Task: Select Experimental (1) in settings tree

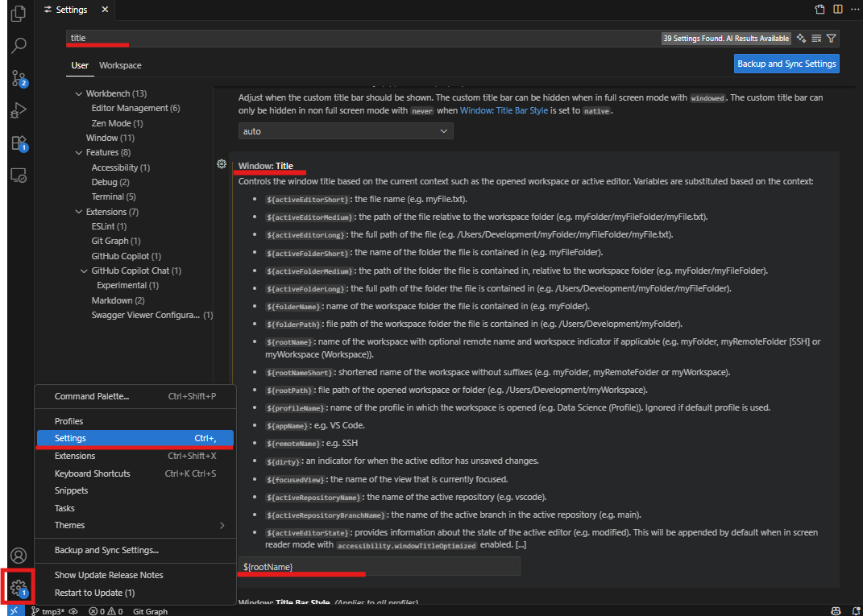Action: point(128,285)
